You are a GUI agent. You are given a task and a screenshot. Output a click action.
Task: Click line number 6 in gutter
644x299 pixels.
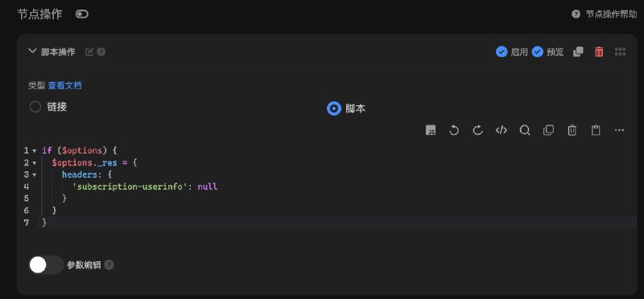point(27,211)
